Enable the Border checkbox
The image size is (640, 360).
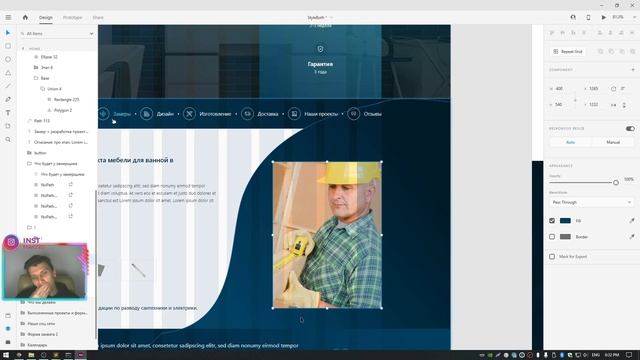point(552,237)
